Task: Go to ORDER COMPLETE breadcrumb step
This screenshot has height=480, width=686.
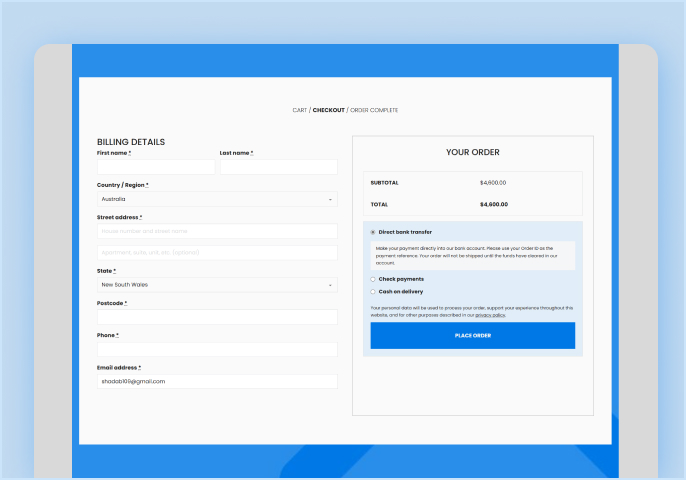Action: coord(374,110)
